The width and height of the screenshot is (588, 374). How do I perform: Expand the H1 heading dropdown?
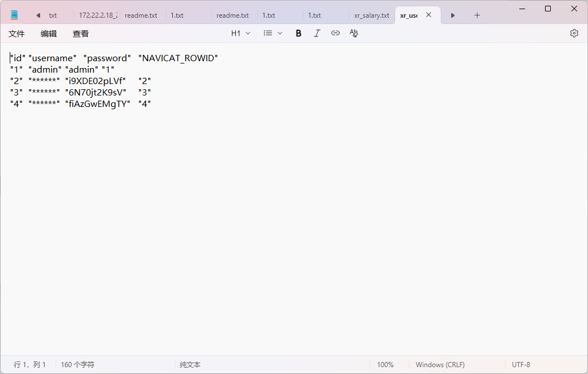(240, 33)
